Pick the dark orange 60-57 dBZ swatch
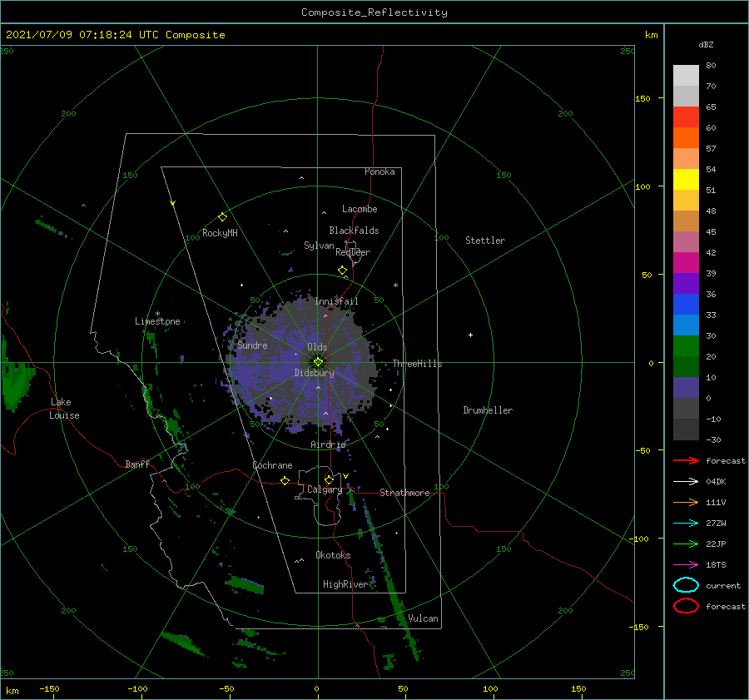Viewport: 749px width, 700px height. [686, 138]
